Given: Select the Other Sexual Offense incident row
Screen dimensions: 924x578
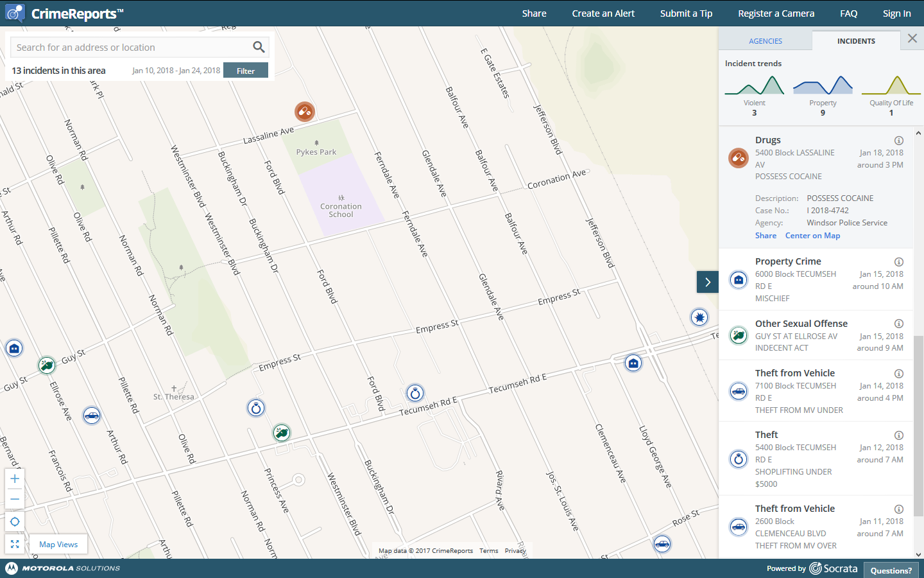Looking at the screenshot, I should click(816, 336).
